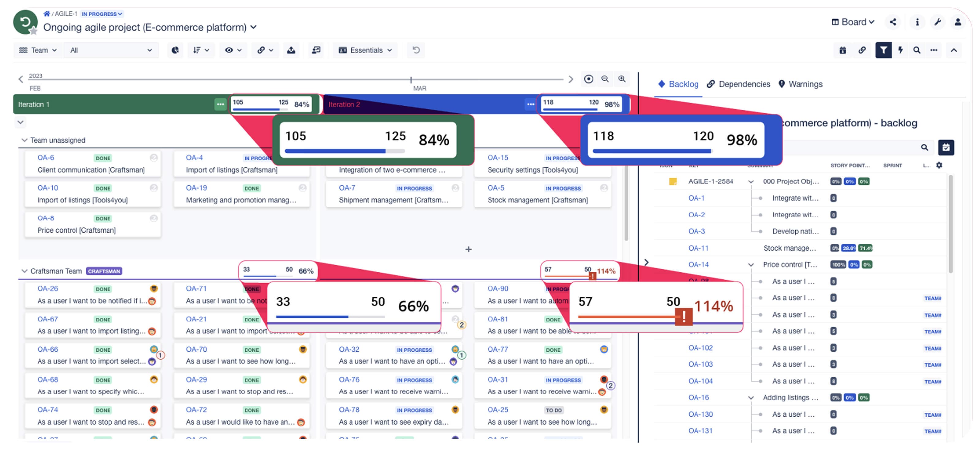This screenshot has width=980, height=450.
Task: Toggle the filter funnel button
Action: point(883,50)
